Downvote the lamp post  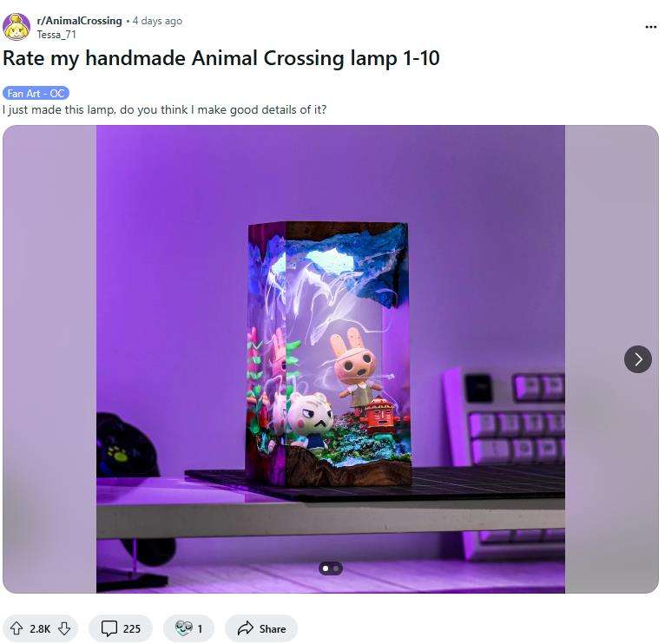pos(64,628)
